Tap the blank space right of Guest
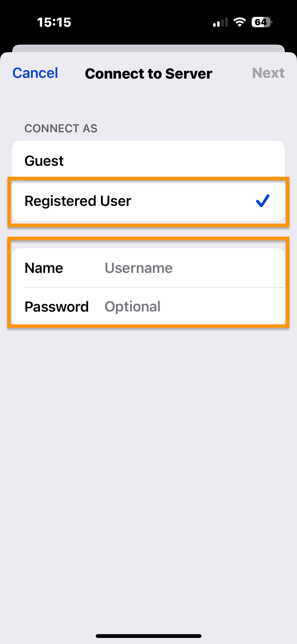The image size is (297, 644). 174,161
